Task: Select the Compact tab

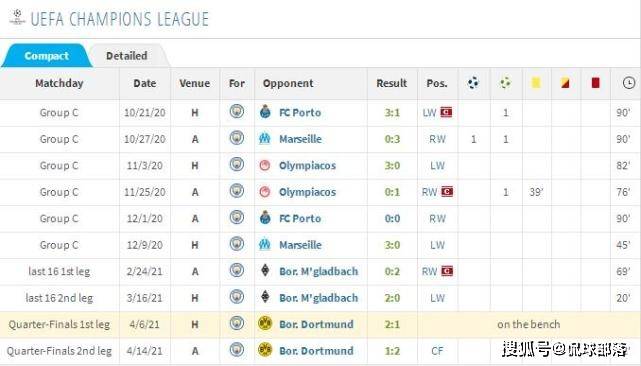Action: point(46,56)
